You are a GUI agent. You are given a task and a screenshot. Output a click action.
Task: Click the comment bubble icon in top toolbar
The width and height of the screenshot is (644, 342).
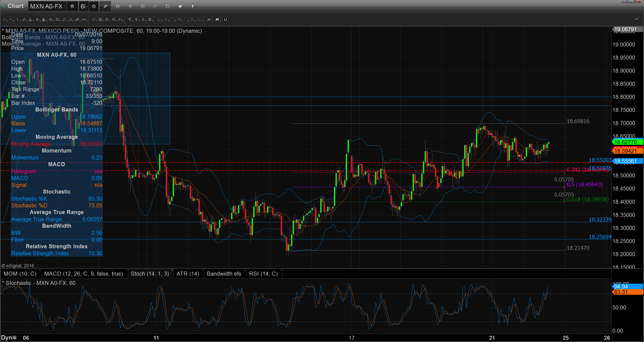[167, 6]
